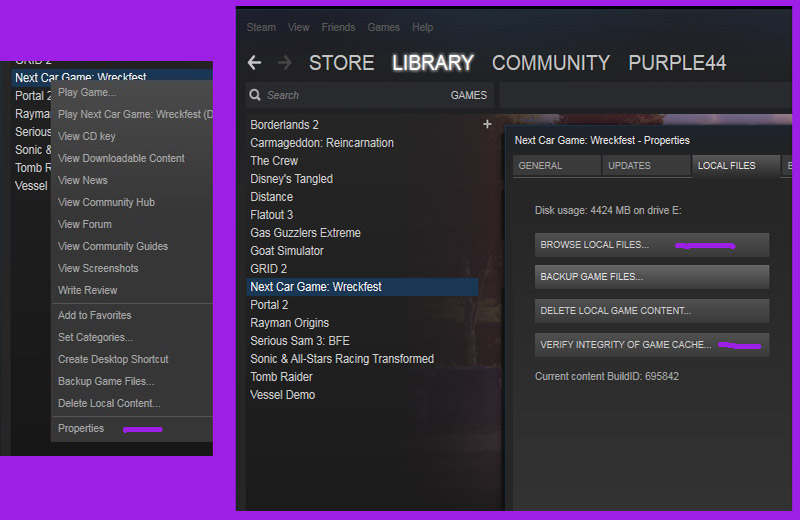Select Vessel in left cropped list
Screen dimensions: 800x520
click(31, 186)
